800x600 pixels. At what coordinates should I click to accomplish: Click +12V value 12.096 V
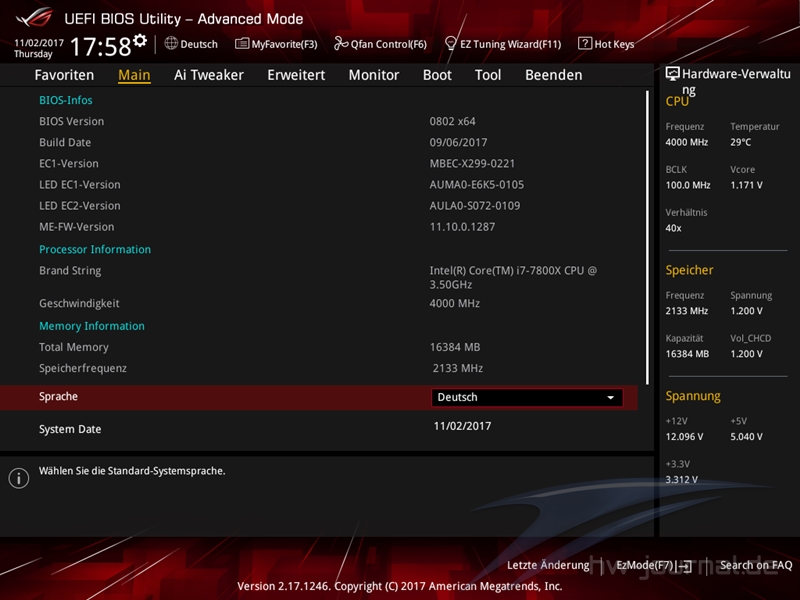[x=684, y=437]
